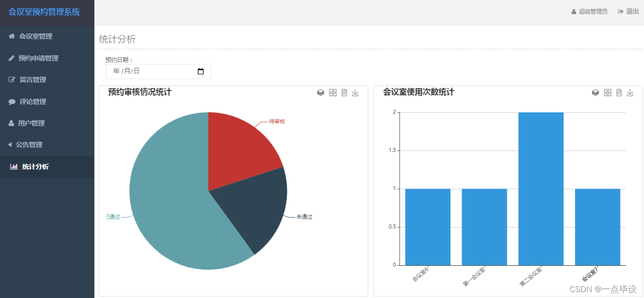Click the pencil icon beside 预约申请管理

(x=12, y=58)
